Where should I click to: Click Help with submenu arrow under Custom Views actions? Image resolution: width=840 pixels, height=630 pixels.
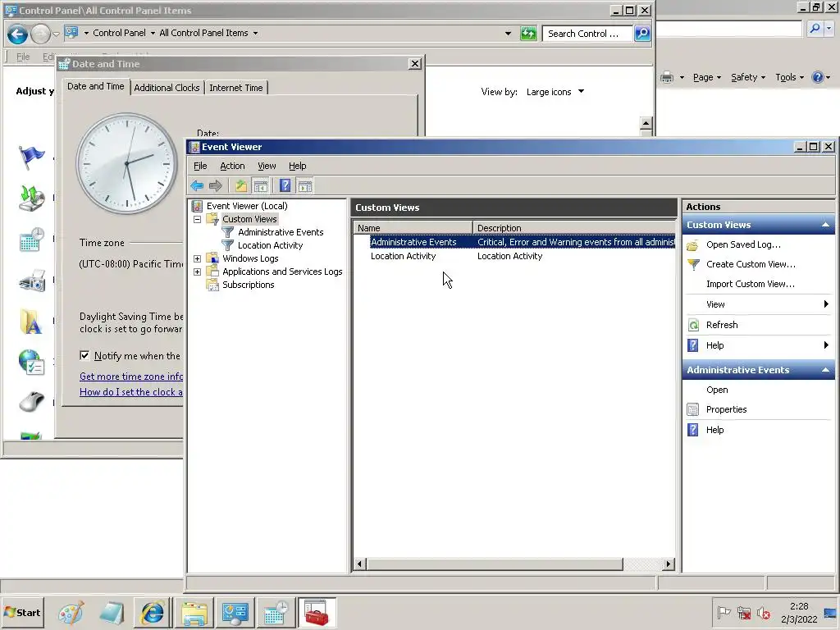[x=758, y=345]
